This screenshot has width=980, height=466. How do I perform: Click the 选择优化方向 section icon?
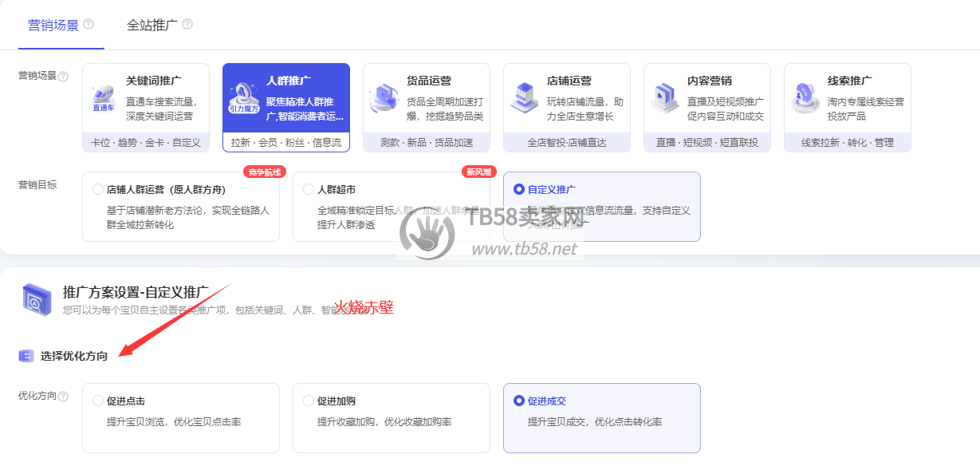(x=26, y=356)
